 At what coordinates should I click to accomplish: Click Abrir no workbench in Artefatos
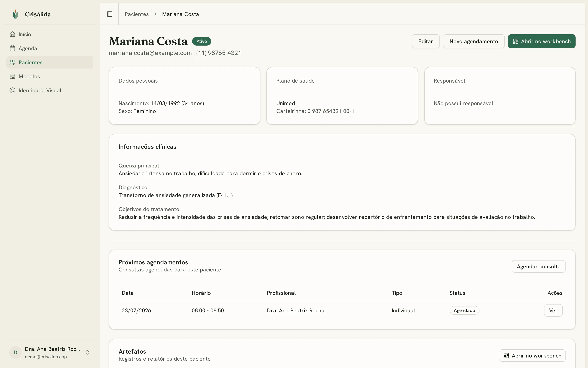pos(532,356)
